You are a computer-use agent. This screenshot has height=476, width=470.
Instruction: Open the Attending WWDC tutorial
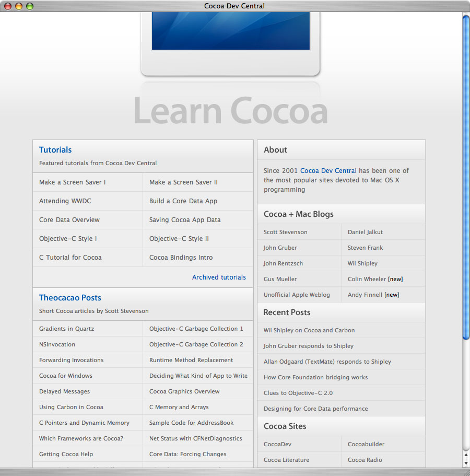pyautogui.click(x=65, y=201)
